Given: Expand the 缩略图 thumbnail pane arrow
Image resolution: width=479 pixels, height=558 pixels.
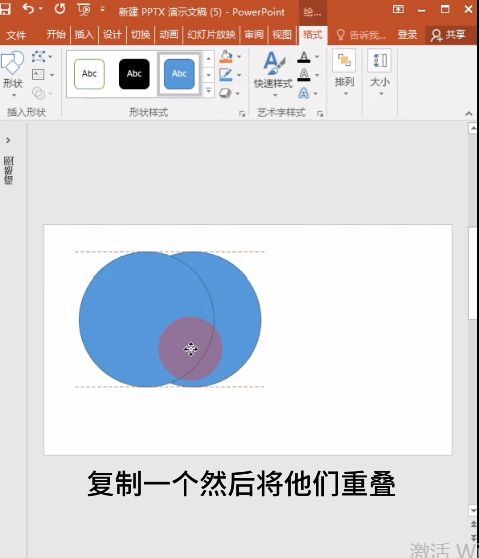Looking at the screenshot, I should coord(8,140).
